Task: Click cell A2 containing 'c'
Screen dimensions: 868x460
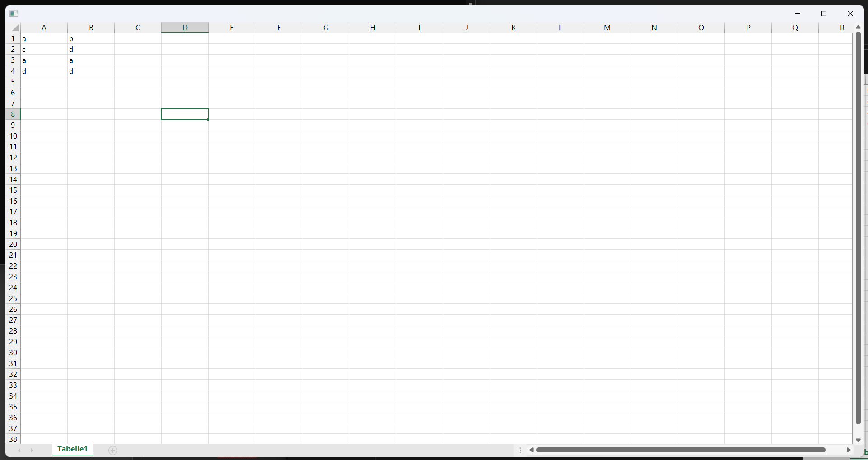Action: tap(44, 49)
